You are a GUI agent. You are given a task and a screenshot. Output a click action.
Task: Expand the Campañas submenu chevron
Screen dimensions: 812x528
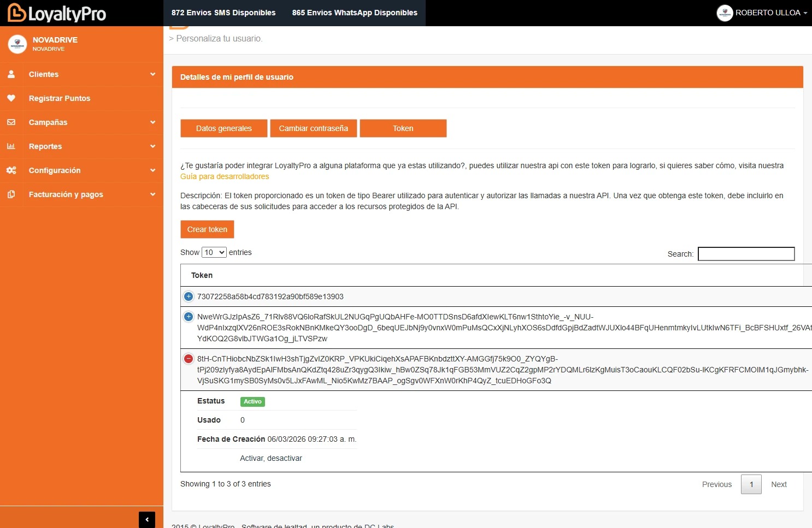153,122
